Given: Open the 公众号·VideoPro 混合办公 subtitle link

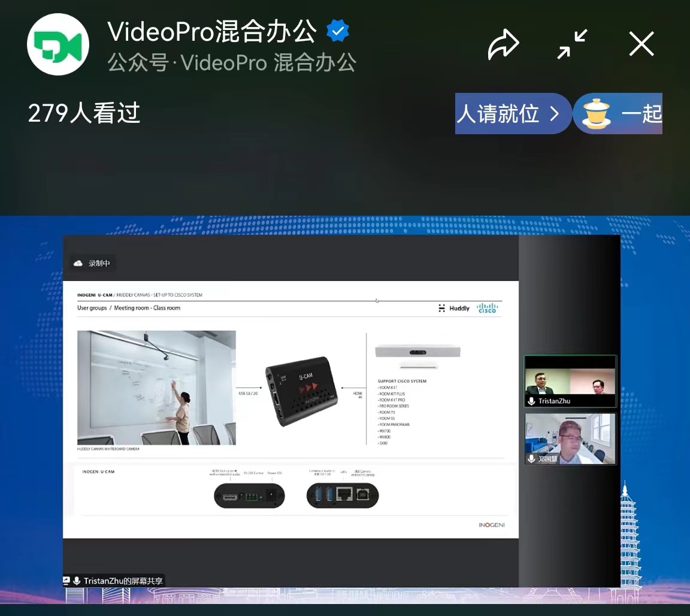Looking at the screenshot, I should click(232, 62).
